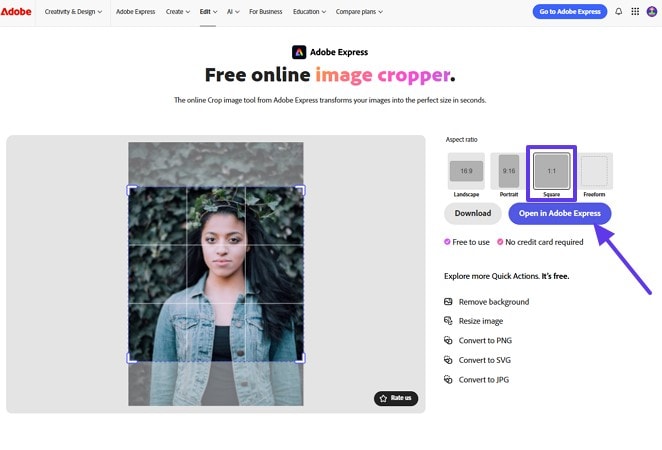Open the notifications bell
This screenshot has width=662, height=450.
point(619,11)
